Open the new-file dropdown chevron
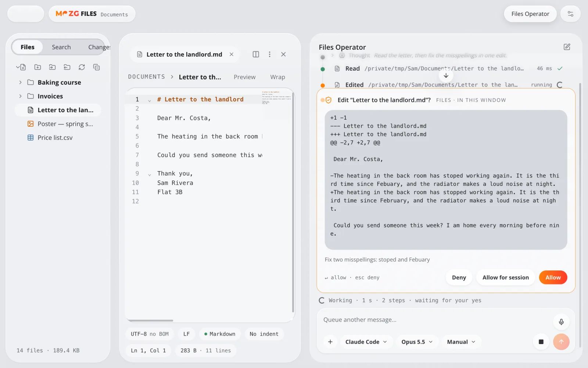The height and width of the screenshot is (368, 588). (18, 67)
